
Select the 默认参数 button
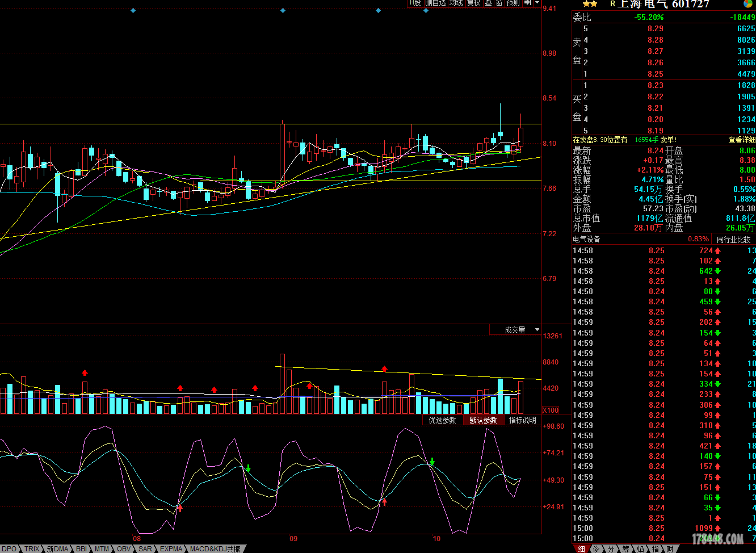point(483,420)
